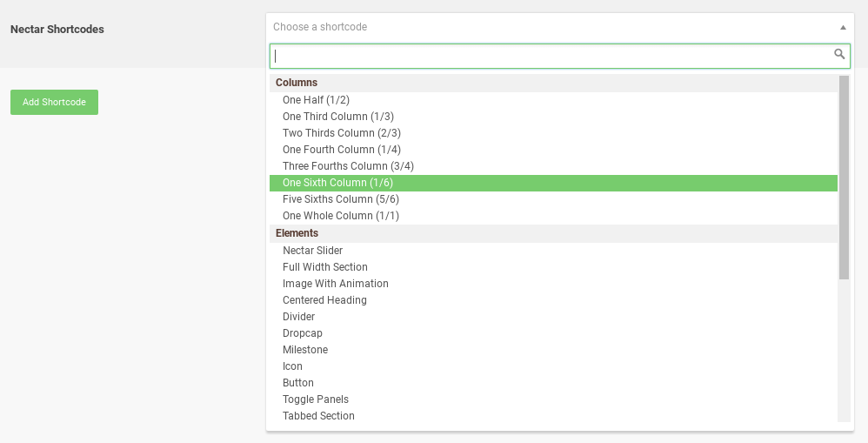Collapse the shortcode dropdown arrow
Image resolution: width=868 pixels, height=443 pixels.
coord(843,27)
